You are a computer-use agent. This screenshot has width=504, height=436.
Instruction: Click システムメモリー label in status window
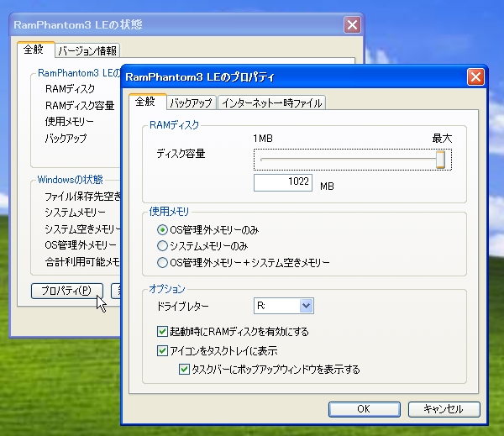(x=75, y=213)
